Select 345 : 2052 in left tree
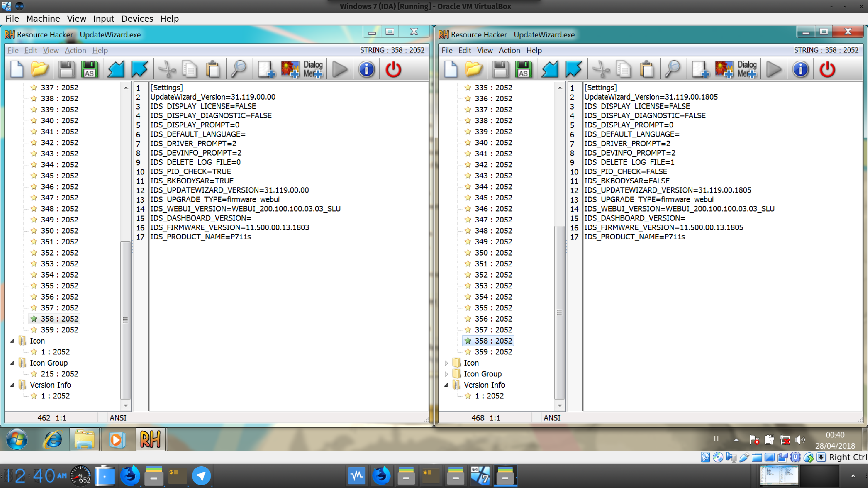The image size is (868, 488). click(x=54, y=176)
